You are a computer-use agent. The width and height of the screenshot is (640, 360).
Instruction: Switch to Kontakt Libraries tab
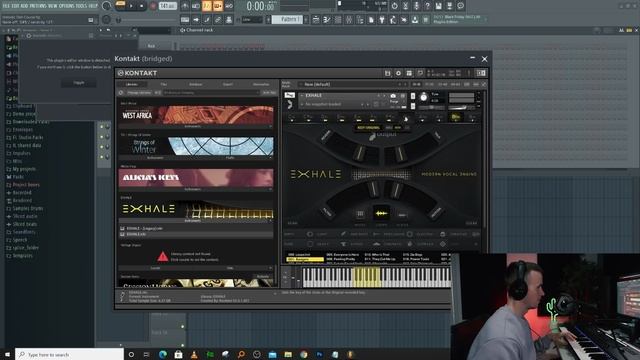[132, 84]
